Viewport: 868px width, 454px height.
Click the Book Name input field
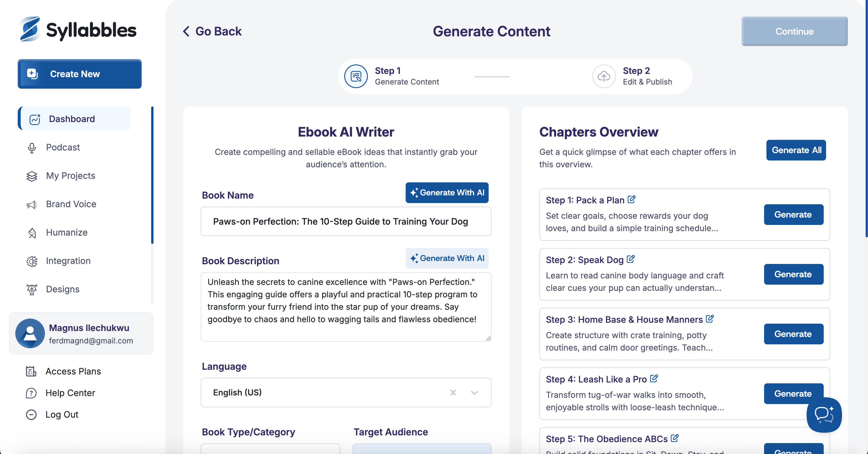click(x=346, y=221)
